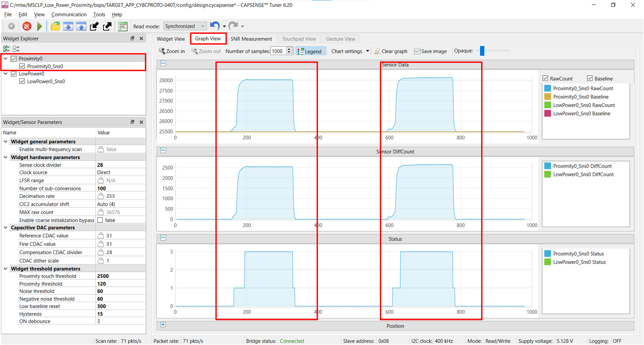Click the Zoom Out icon on graph toolbar
The image size is (644, 345).
click(194, 51)
